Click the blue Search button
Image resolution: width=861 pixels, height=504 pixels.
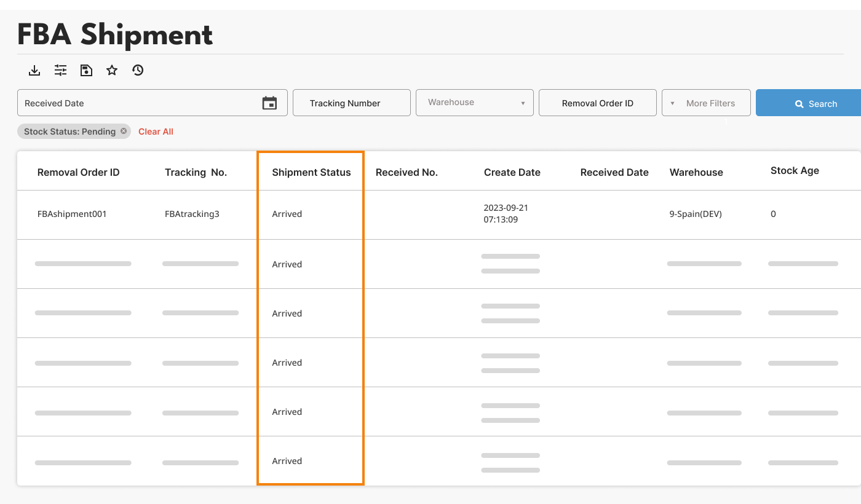click(808, 103)
